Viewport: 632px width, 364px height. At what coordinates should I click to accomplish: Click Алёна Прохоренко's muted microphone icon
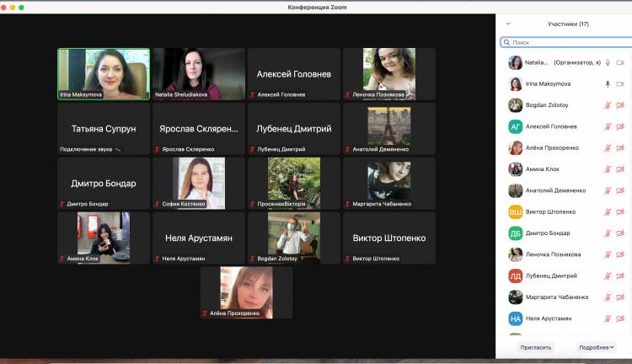(607, 148)
